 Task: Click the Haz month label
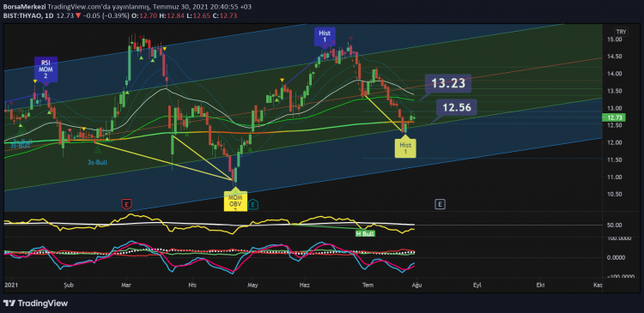[x=304, y=285]
